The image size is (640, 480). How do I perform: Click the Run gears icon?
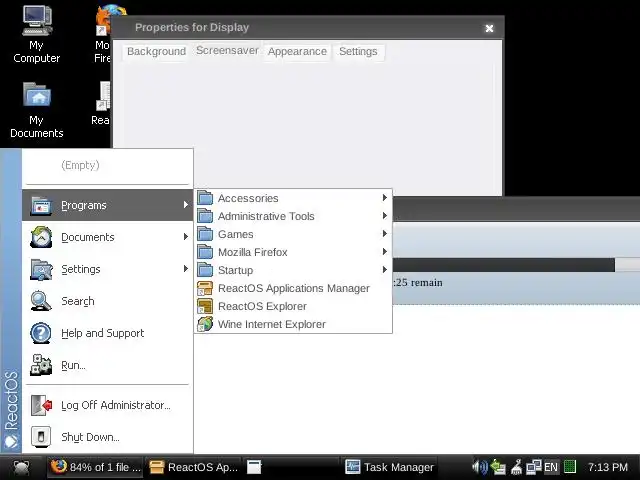tap(41, 365)
